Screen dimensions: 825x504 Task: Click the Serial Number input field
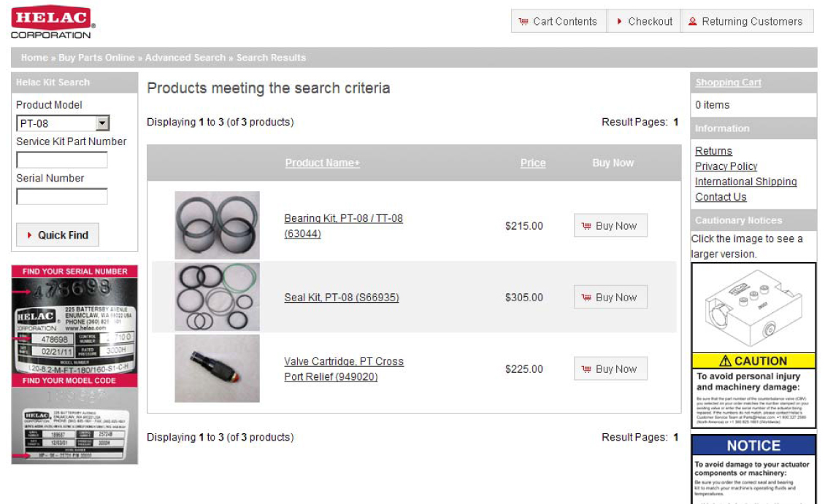pyautogui.click(x=62, y=195)
